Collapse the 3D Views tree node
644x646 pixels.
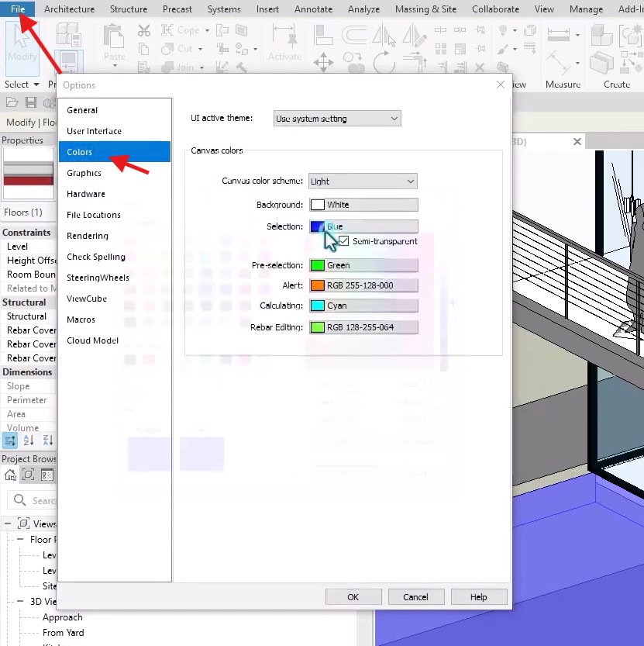point(22,601)
